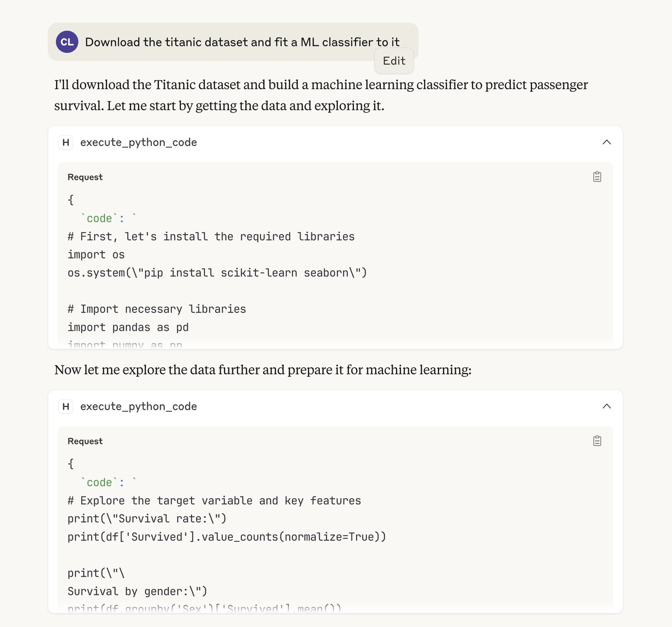Click the H icon of the first execute_python_code block
The height and width of the screenshot is (627, 672).
66,142
